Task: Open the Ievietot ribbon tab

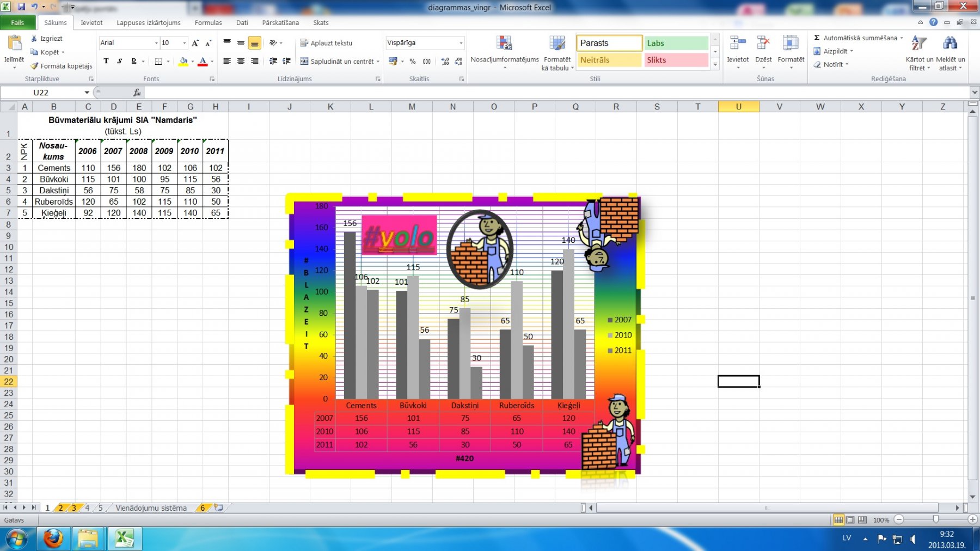Action: 91,22
